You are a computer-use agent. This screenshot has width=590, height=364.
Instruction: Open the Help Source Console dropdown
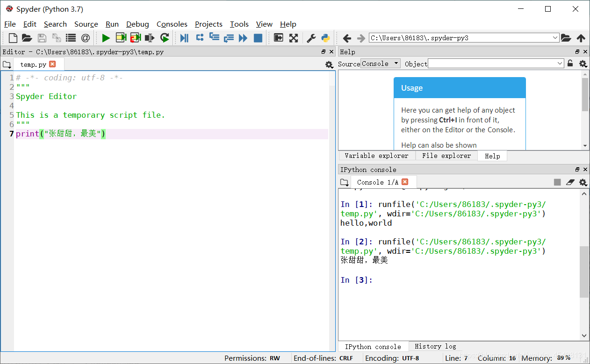coord(381,64)
